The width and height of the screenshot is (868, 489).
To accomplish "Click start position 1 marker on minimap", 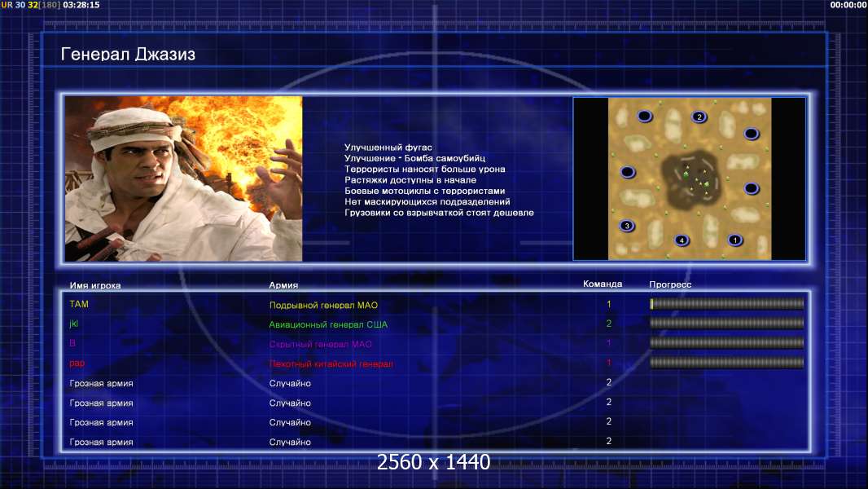I will [735, 240].
